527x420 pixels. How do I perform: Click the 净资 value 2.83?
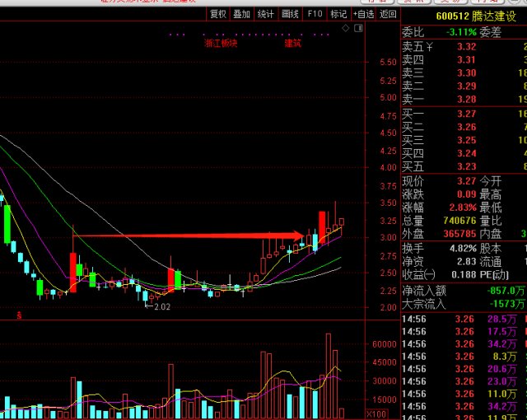[x=467, y=261]
